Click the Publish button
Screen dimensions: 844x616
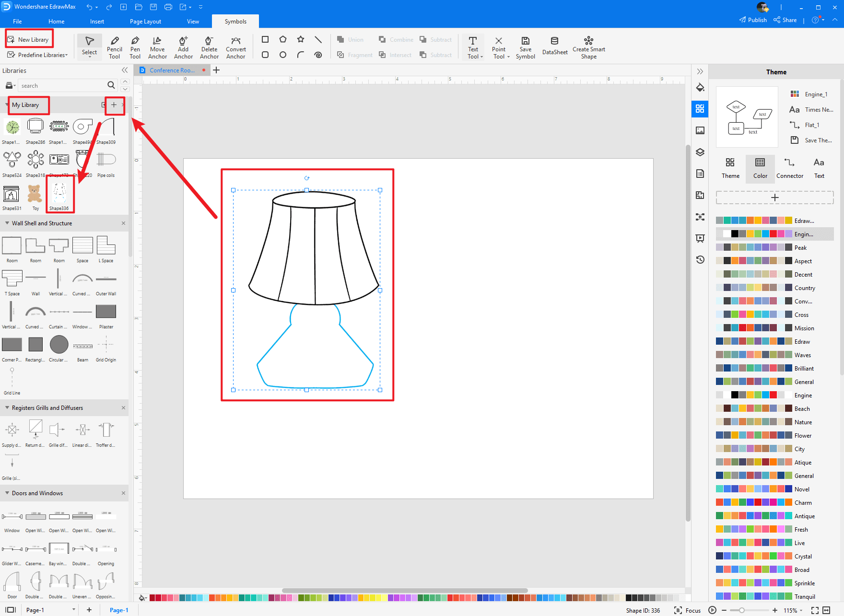coord(753,20)
